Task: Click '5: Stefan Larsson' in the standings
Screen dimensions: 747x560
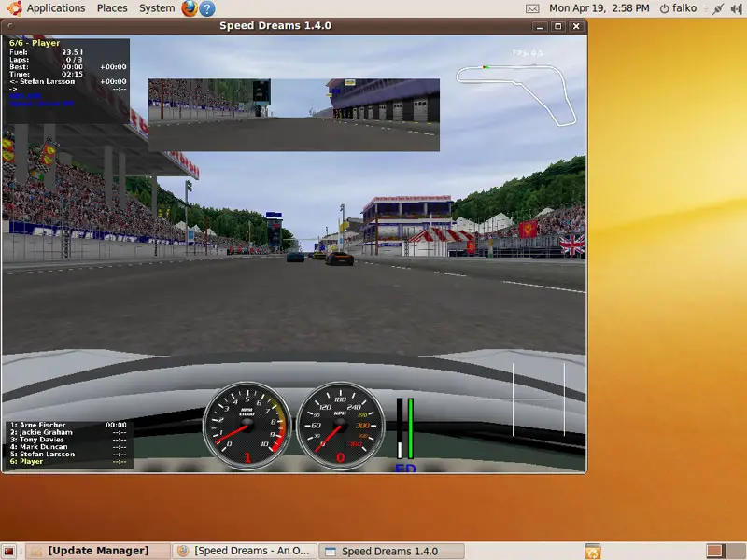Action: pyautogui.click(x=42, y=454)
